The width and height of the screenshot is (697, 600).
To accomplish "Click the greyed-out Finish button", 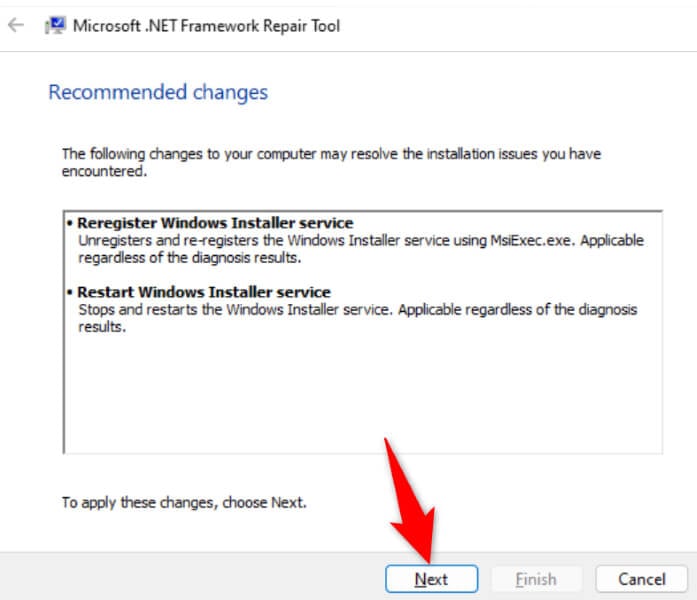I will click(x=535, y=579).
